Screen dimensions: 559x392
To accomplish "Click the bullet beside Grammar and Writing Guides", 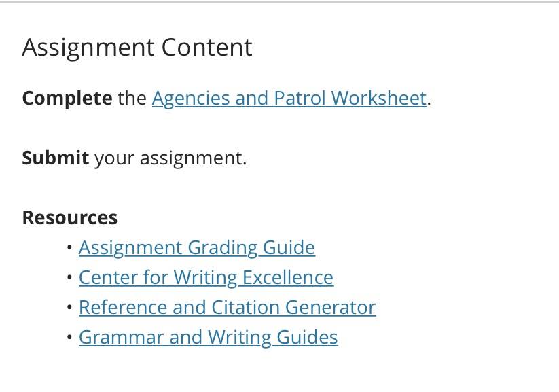I will (69, 337).
